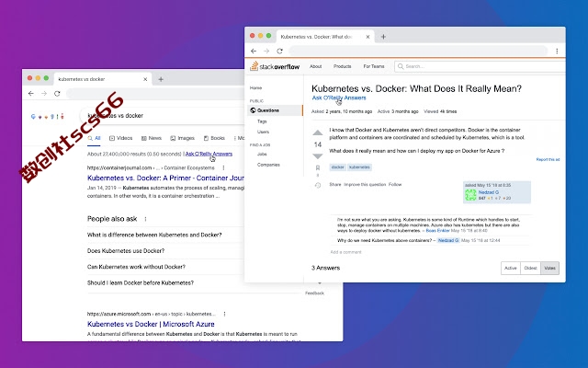Screen dimensions: 588x368
Task: Open Users in Stack Overflow sidebar
Action: 263,132
